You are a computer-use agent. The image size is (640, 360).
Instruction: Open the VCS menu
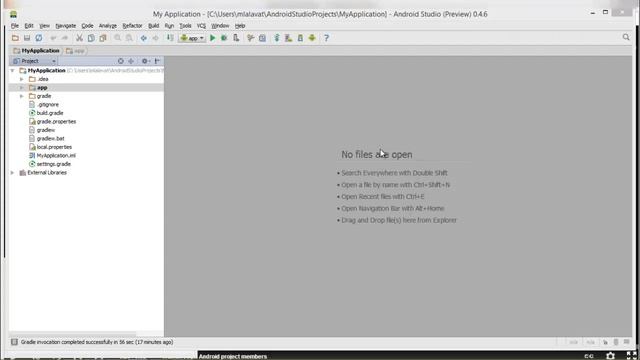pyautogui.click(x=201, y=26)
